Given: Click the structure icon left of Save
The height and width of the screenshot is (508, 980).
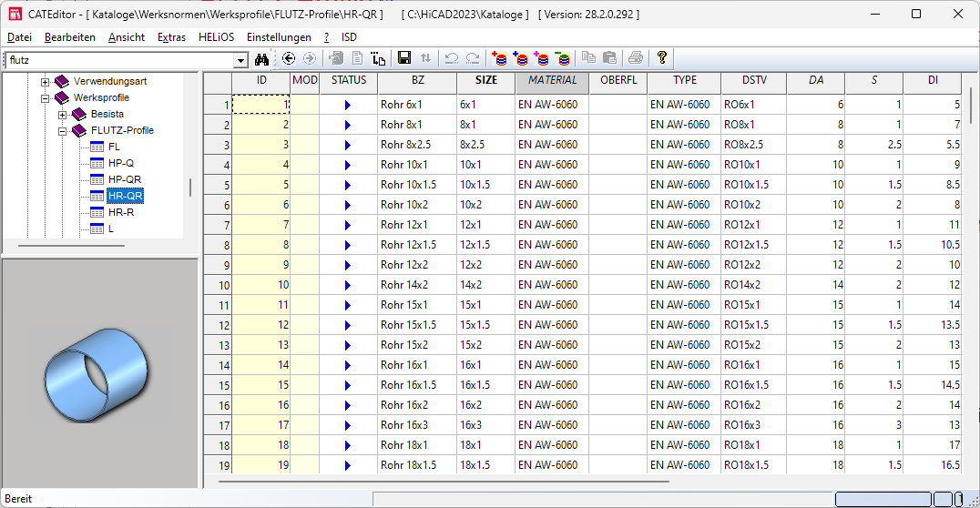Looking at the screenshot, I should click(379, 58).
